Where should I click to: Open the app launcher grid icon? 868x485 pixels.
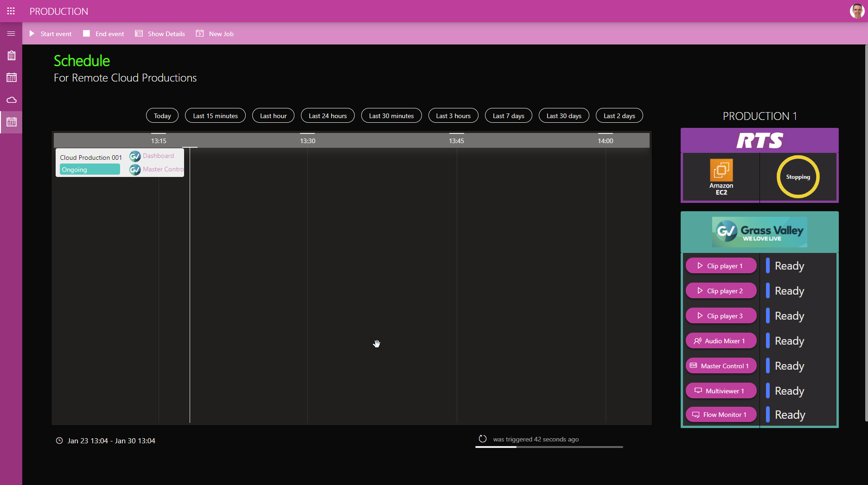pos(11,11)
